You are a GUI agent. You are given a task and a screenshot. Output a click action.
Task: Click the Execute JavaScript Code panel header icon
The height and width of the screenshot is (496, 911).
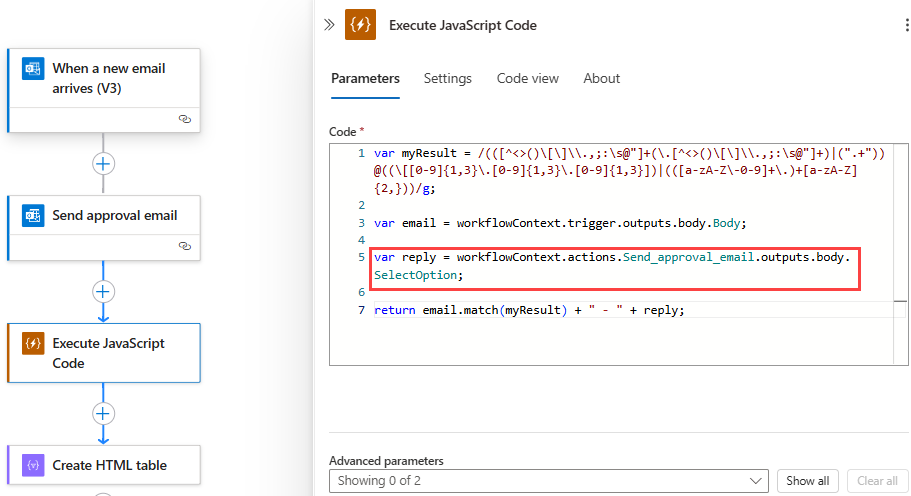click(360, 25)
